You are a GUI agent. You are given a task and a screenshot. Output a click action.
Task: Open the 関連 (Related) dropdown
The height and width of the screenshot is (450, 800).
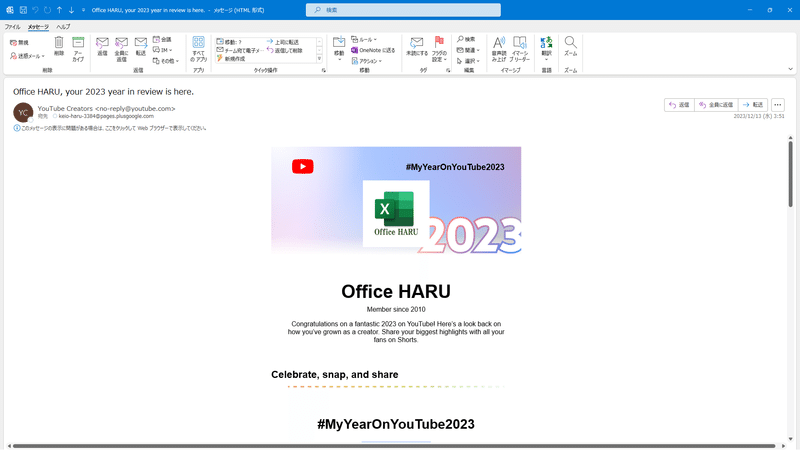(468, 50)
